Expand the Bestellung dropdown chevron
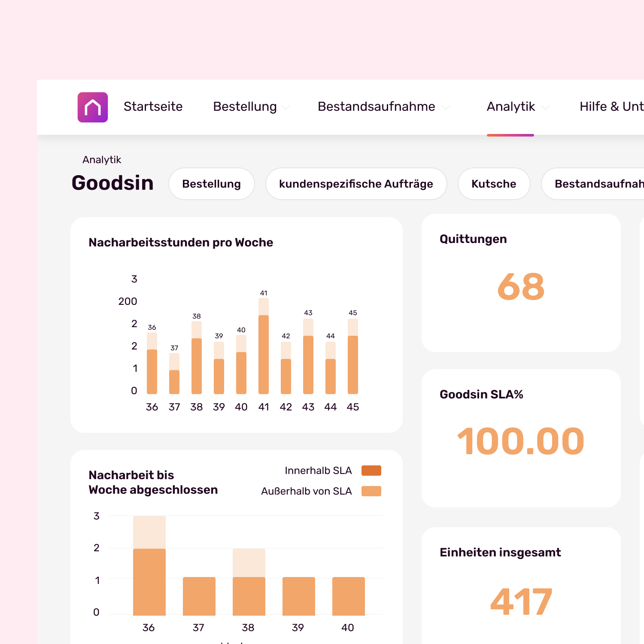The image size is (644, 644). pos(286,107)
